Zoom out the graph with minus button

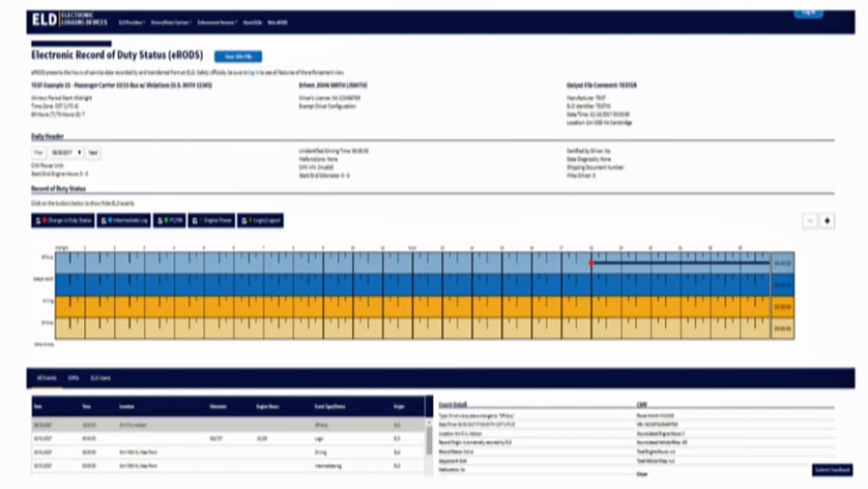(810, 221)
